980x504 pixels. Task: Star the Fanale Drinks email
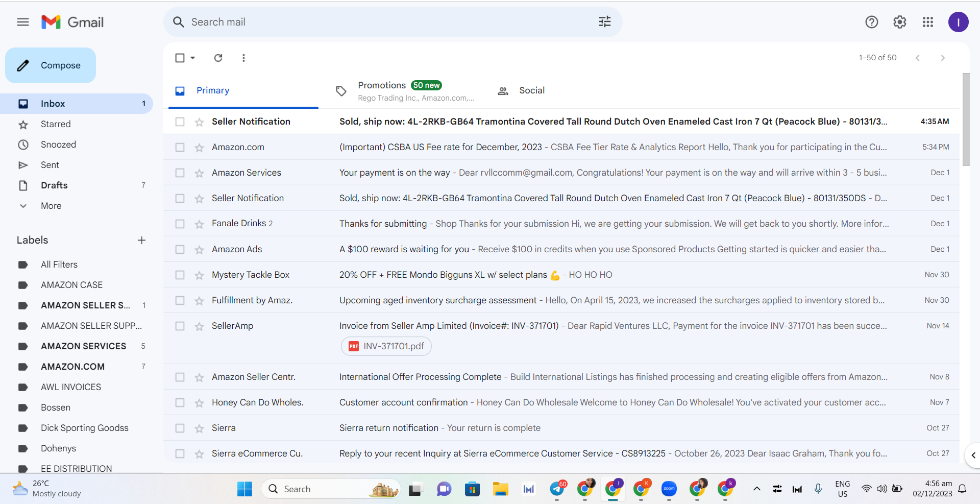point(199,224)
